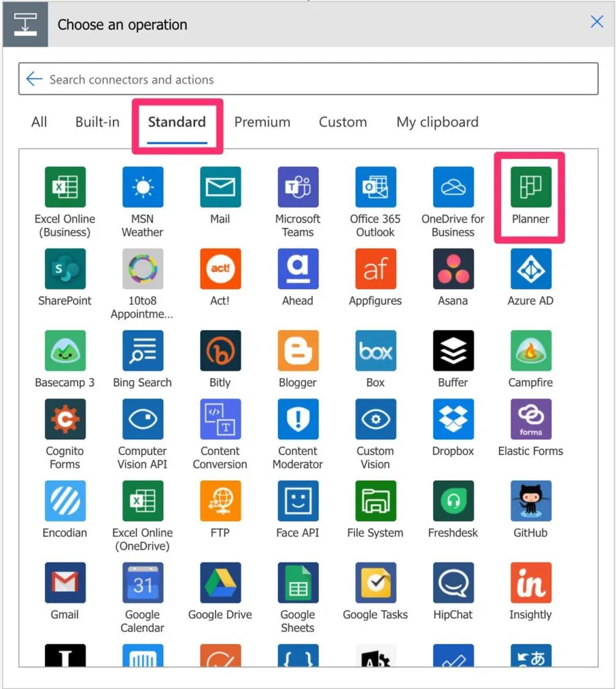
Task: Select the Excel Online (Business) connector
Action: click(65, 187)
